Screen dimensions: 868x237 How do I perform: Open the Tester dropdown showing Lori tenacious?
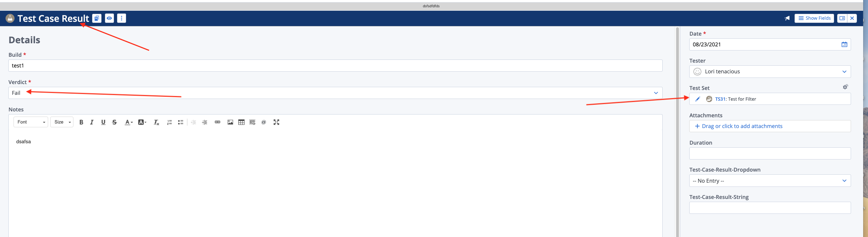point(770,72)
